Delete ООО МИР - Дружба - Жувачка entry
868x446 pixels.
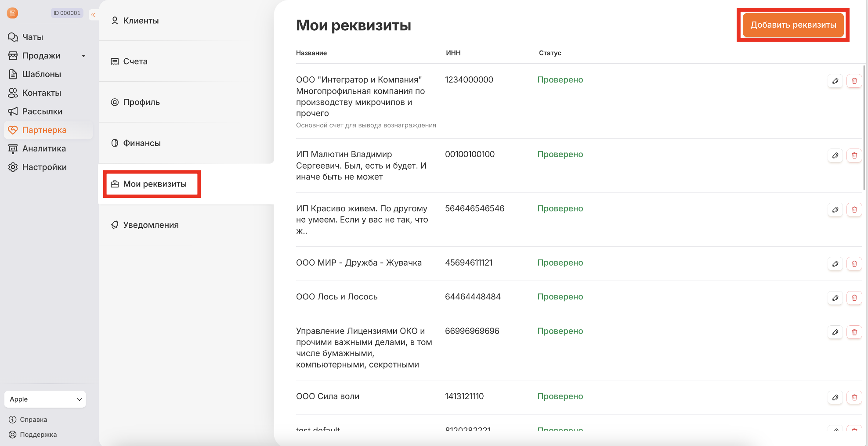point(854,264)
